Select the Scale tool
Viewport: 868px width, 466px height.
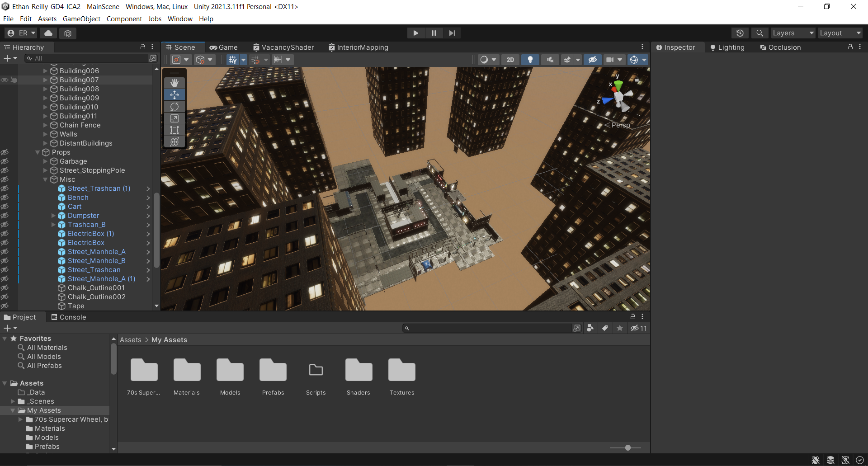pyautogui.click(x=175, y=118)
